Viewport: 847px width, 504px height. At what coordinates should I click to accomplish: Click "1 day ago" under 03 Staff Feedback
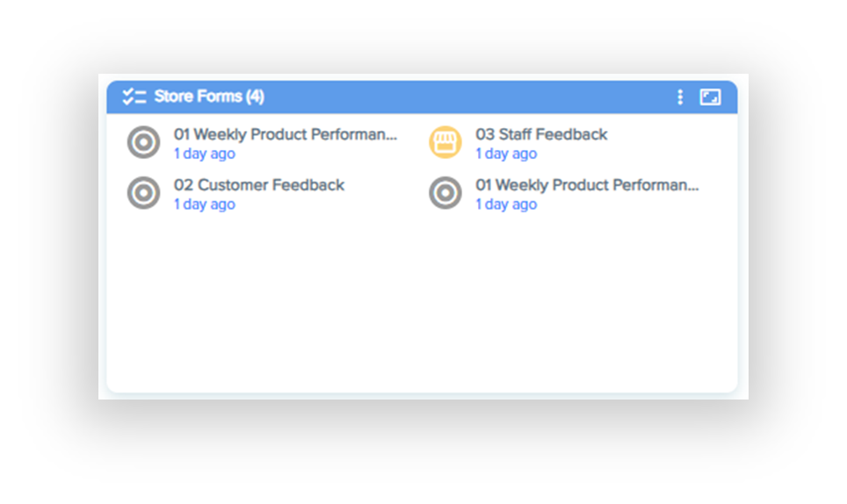coord(506,154)
